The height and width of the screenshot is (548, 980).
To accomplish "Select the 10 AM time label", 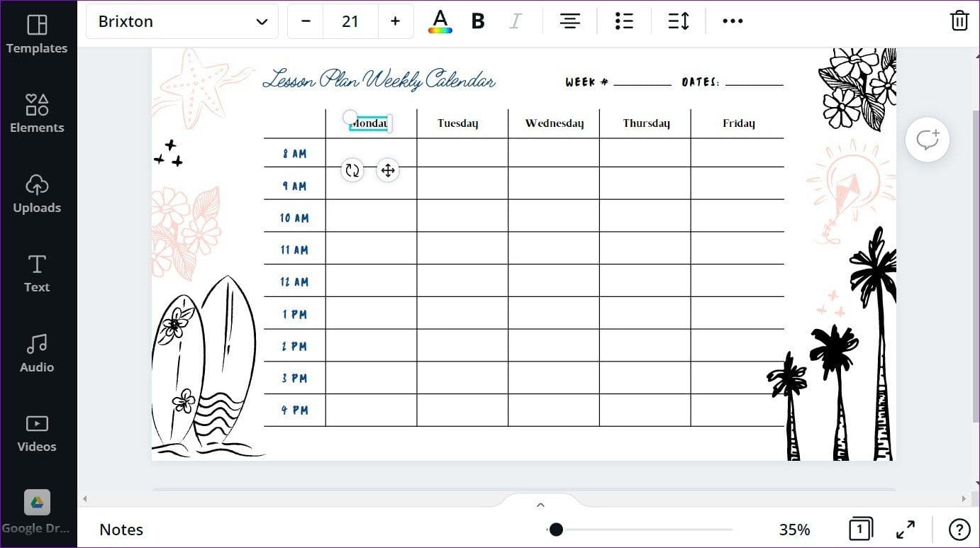I will [294, 218].
